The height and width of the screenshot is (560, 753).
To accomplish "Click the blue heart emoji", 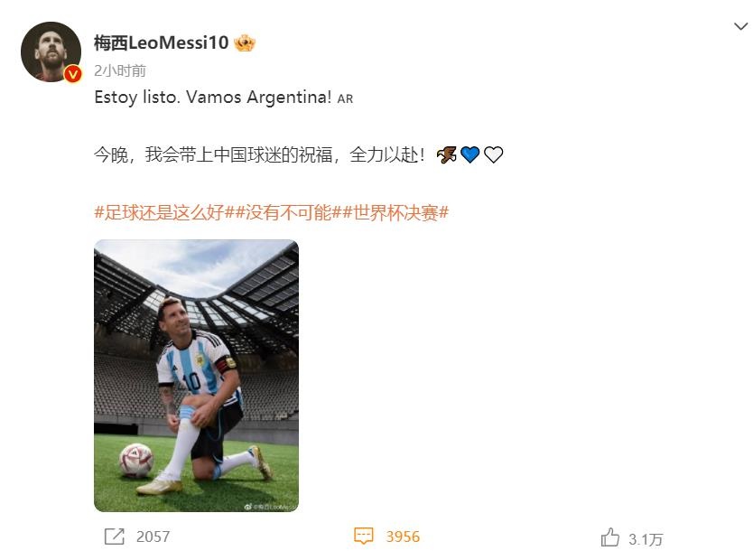I will click(469, 154).
